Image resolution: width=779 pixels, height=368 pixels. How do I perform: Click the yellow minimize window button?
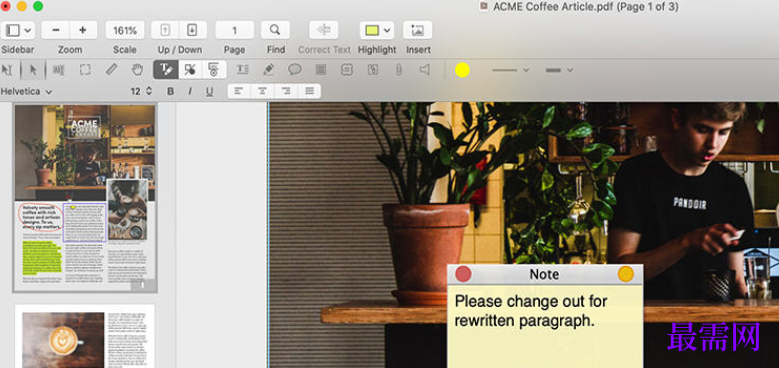22,6
